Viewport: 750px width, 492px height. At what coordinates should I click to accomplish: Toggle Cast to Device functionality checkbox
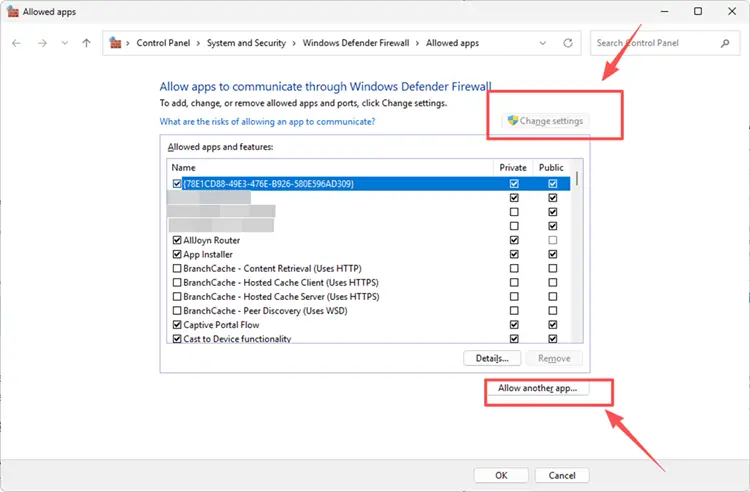(x=177, y=339)
